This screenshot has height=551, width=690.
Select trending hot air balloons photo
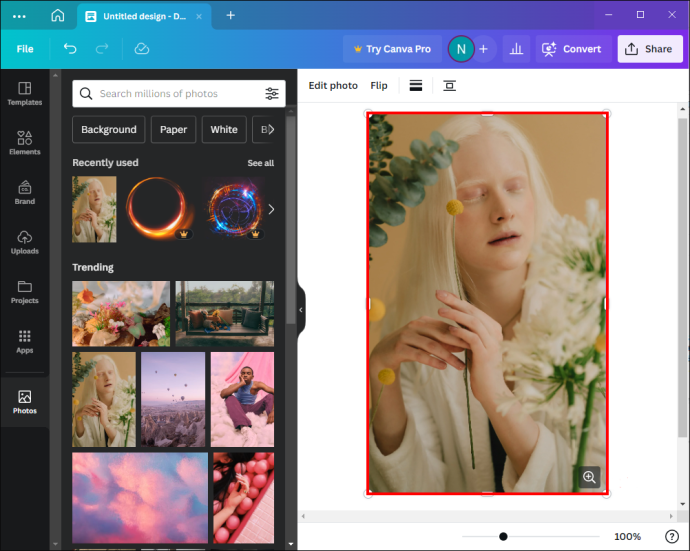tap(173, 399)
